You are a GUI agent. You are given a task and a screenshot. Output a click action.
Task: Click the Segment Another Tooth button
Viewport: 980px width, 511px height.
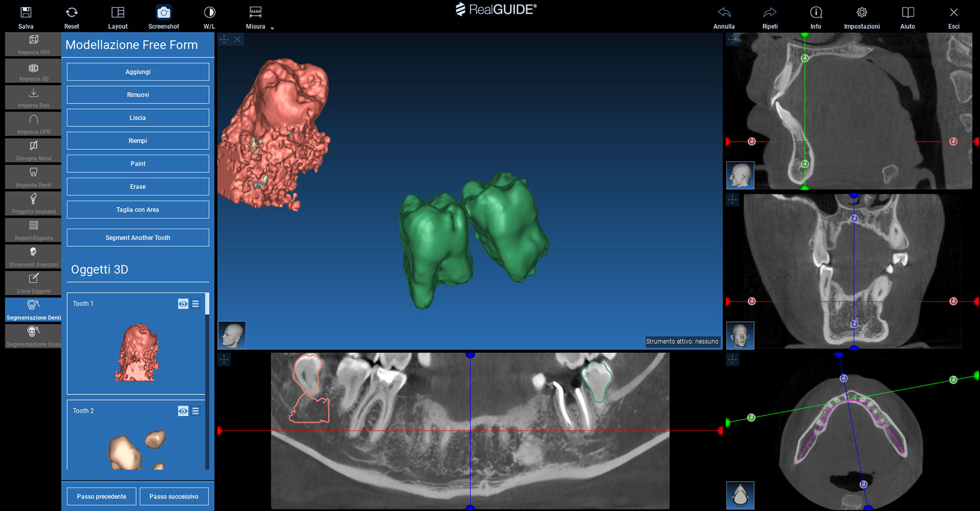138,238
